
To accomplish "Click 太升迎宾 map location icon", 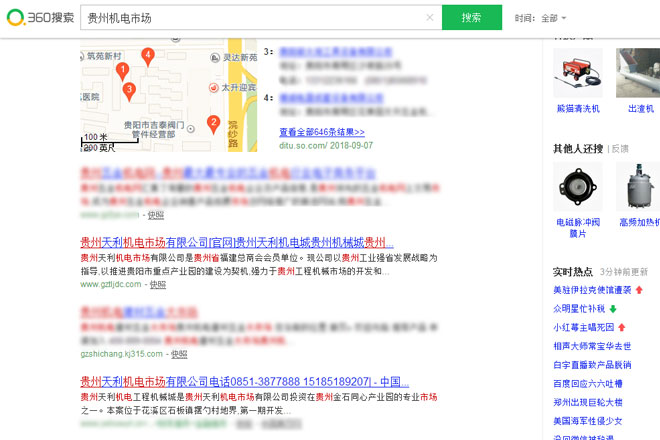I will pos(214,88).
